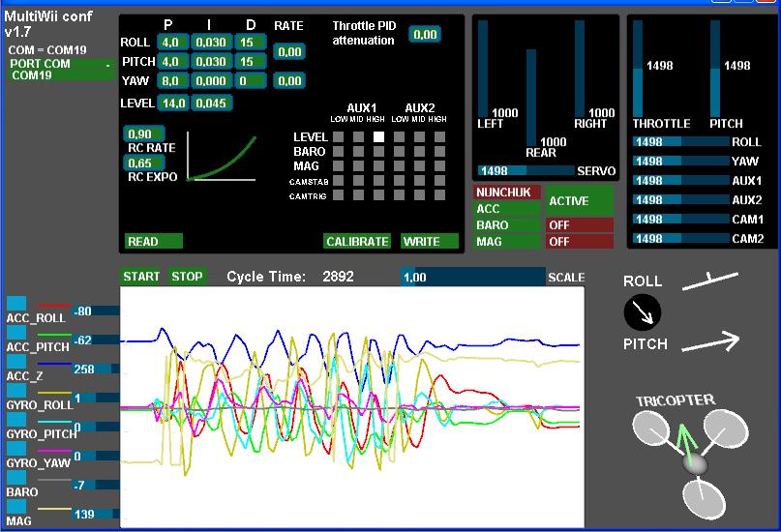
Task: Toggle the ACC_Z graph trace square
Action: click(16, 363)
